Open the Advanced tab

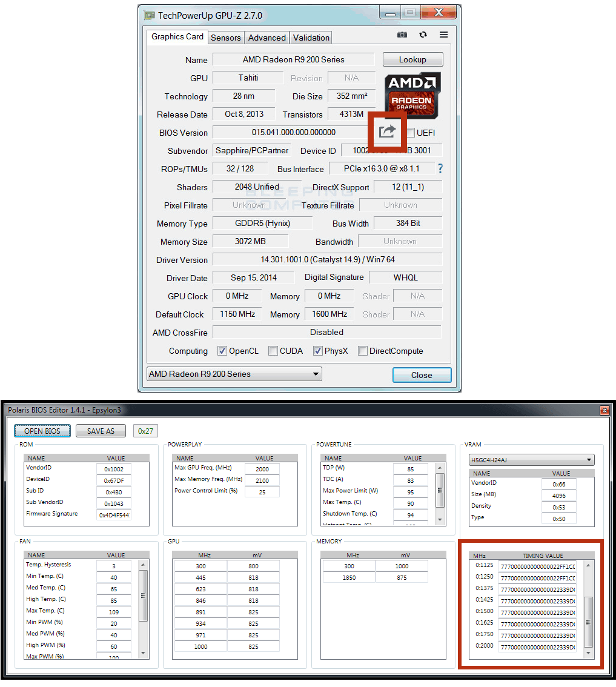(x=267, y=38)
